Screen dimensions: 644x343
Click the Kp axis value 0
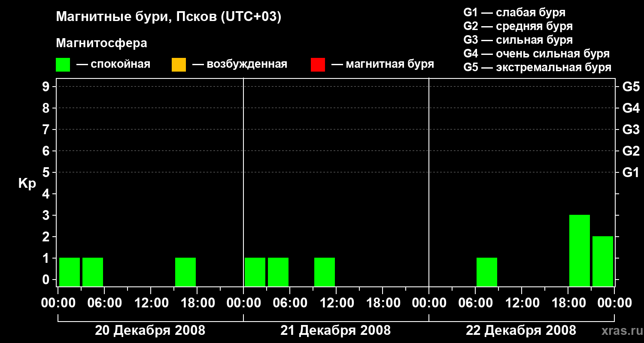(47, 280)
